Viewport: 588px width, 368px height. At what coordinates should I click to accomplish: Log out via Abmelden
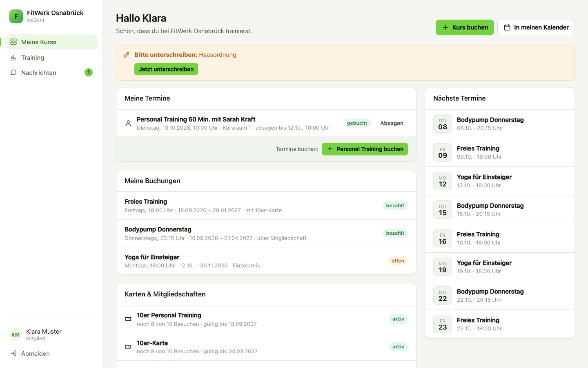[51, 354]
